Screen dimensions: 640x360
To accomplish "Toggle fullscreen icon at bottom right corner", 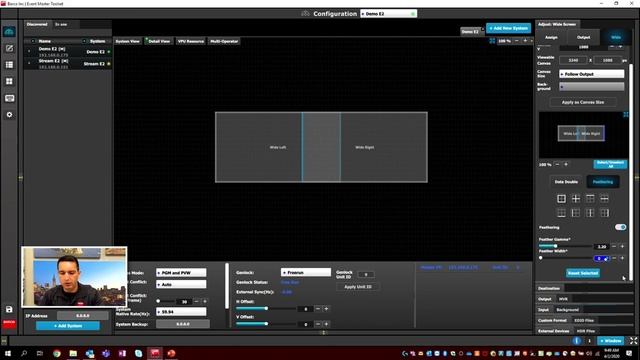I will [633, 340].
